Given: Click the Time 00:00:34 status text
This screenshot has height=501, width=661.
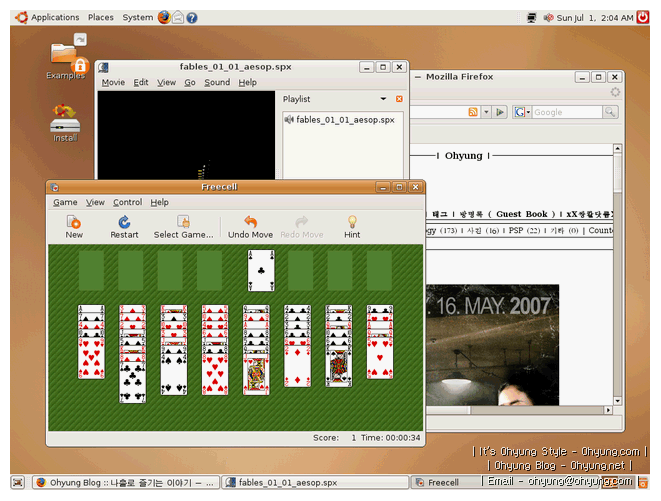Looking at the screenshot, I should coord(390,438).
